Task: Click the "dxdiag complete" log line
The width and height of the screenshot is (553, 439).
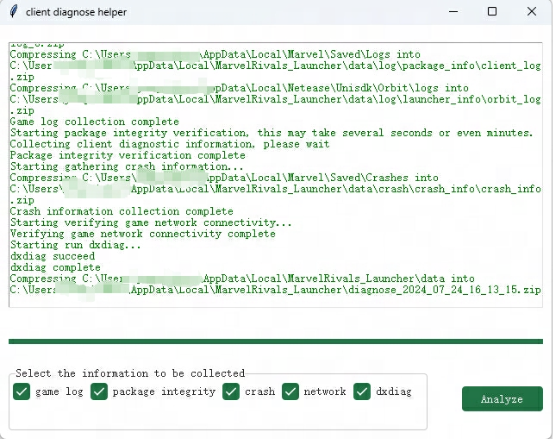Action: point(55,267)
